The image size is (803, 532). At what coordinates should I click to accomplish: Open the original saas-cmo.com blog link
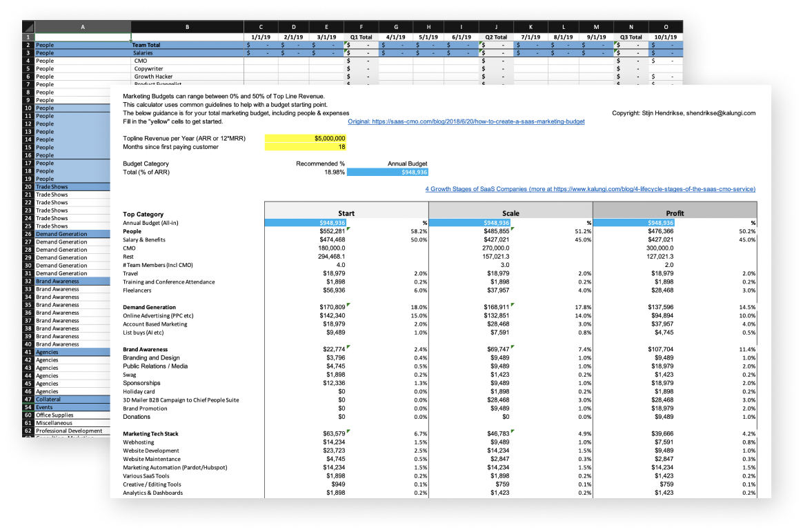point(466,121)
